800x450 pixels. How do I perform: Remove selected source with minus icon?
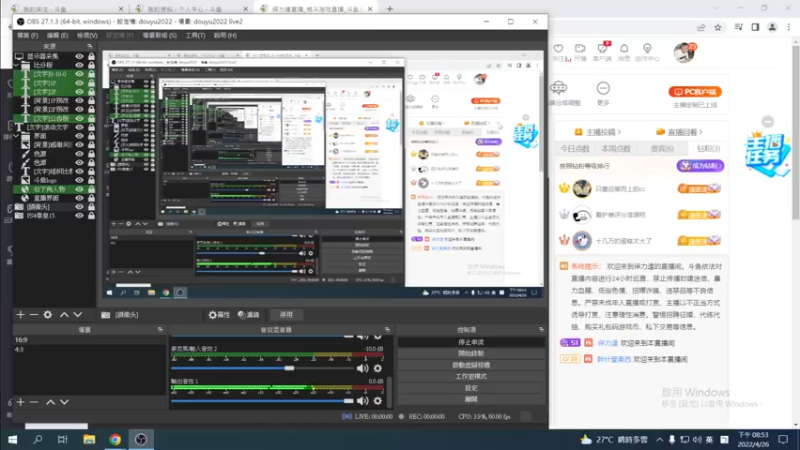tap(34, 315)
